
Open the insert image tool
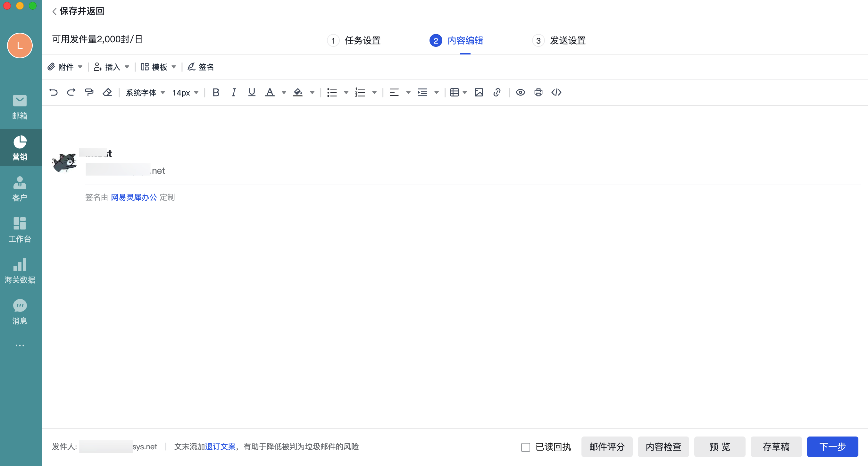pos(479,92)
